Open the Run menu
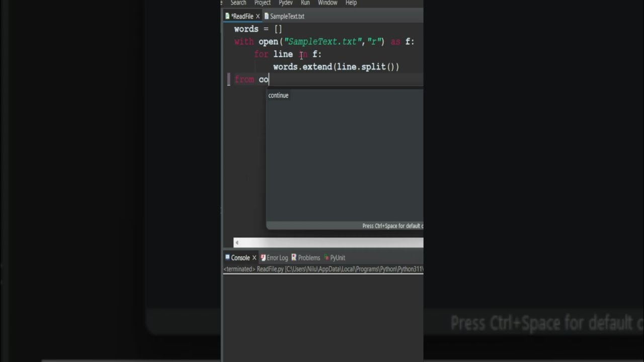644x362 pixels. (x=305, y=3)
